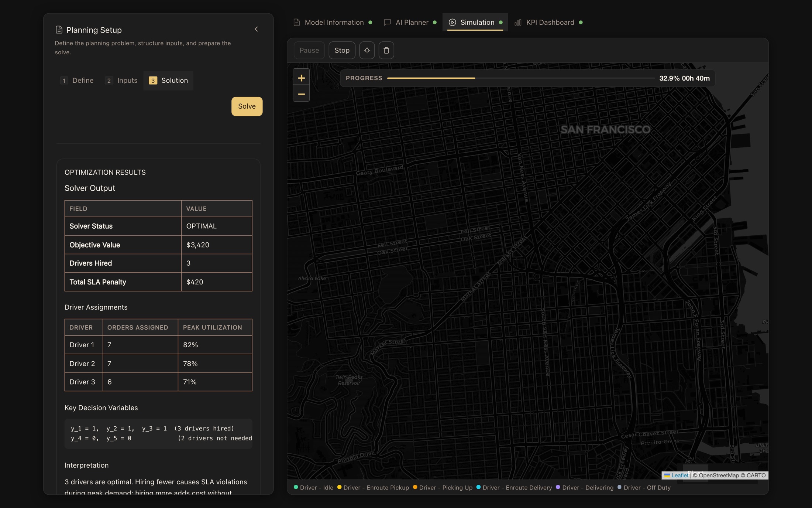Image resolution: width=812 pixels, height=508 pixels.
Task: Click the Model Information file icon
Action: point(297,23)
